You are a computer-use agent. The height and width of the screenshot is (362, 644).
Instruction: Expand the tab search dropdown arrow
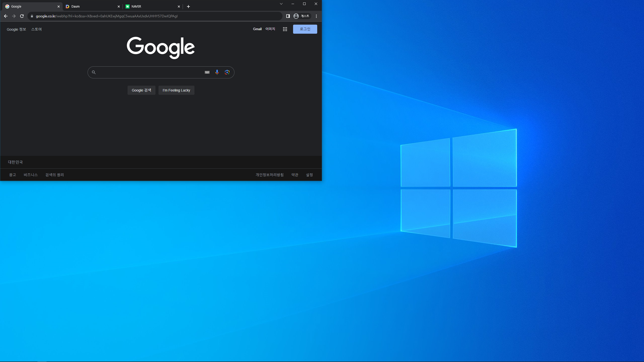click(281, 4)
